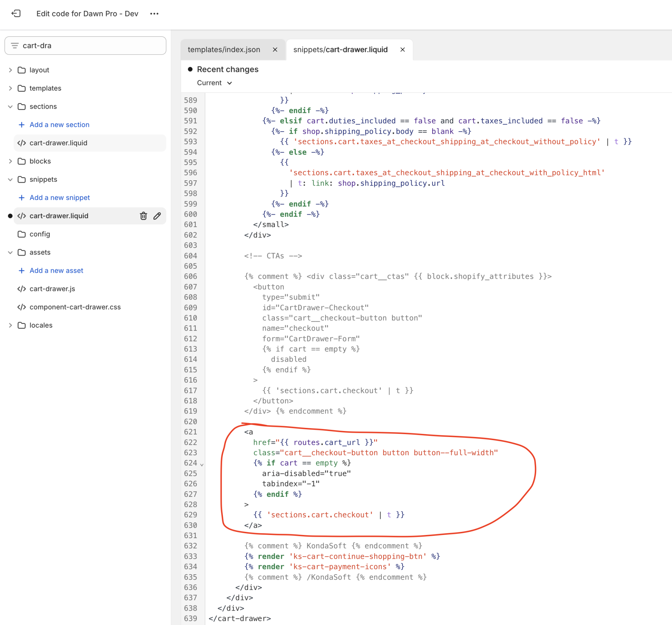Click the Edit code for Dawn Pro - Dev title
672x625 pixels.
(x=87, y=14)
